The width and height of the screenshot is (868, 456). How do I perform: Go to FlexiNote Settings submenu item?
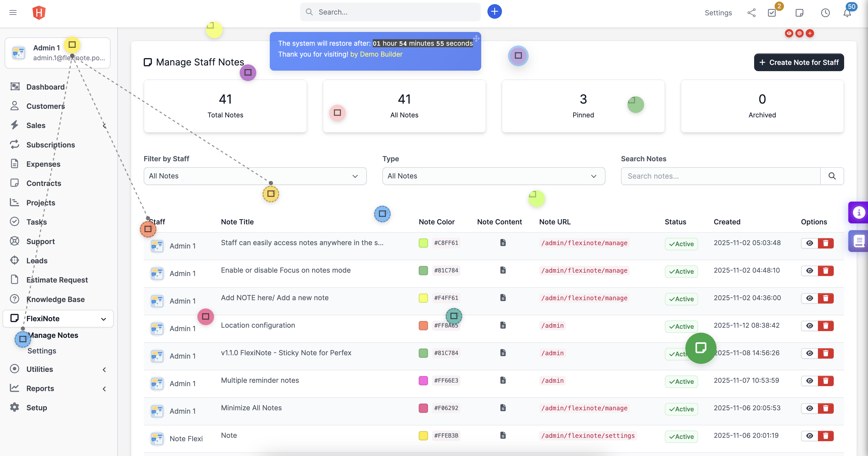point(42,351)
